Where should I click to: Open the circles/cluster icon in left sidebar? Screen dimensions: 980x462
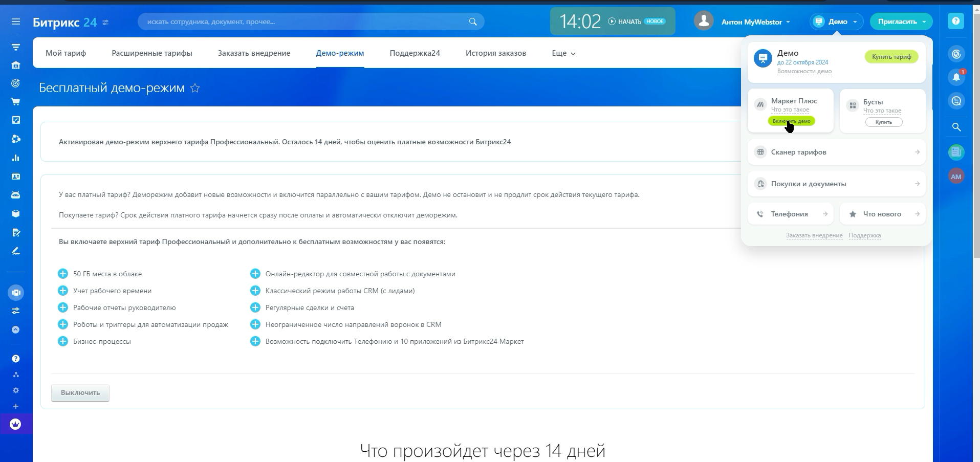tap(16, 139)
